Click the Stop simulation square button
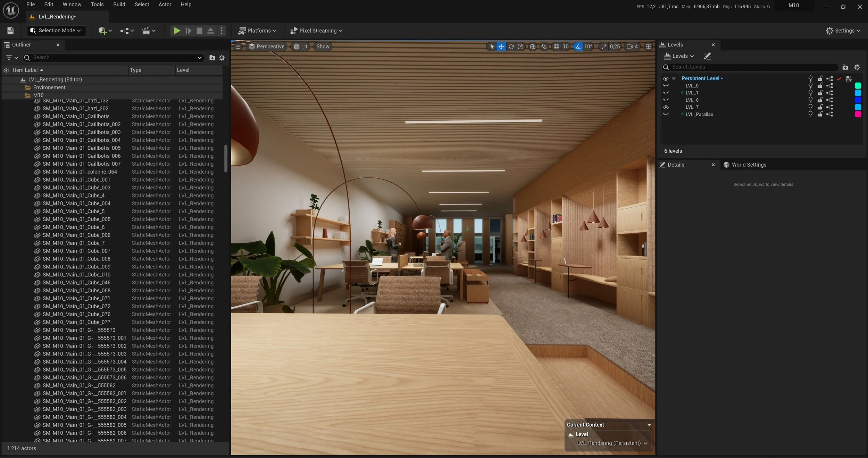868x458 pixels. [199, 31]
